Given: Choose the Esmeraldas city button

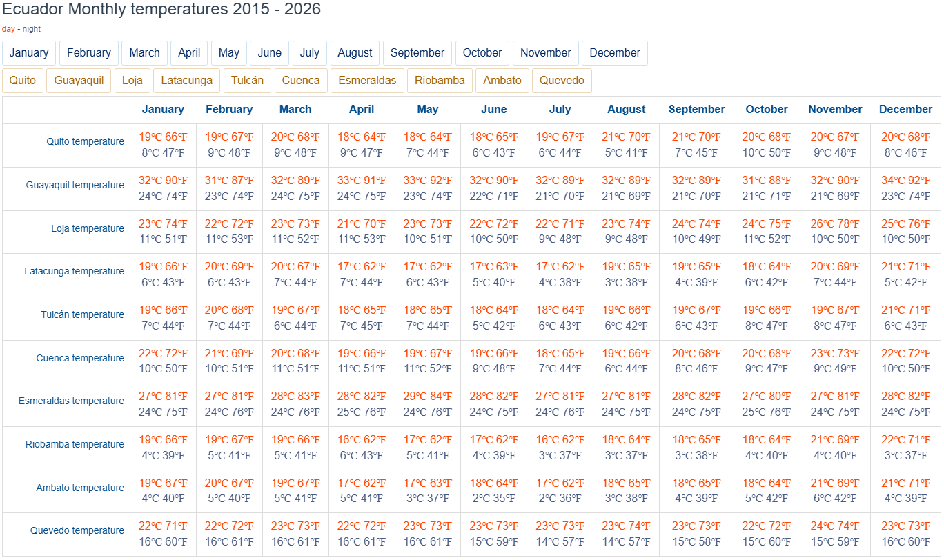Looking at the screenshot, I should click(367, 81).
